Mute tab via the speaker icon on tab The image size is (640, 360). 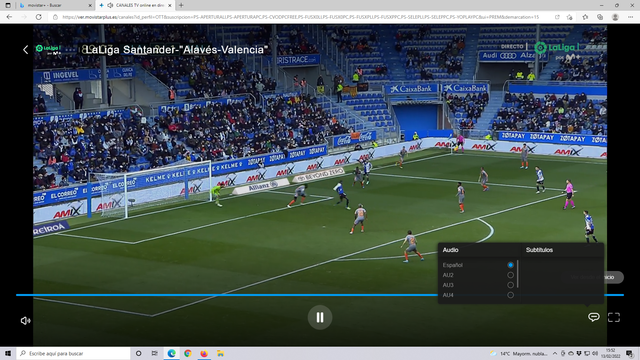110,5
